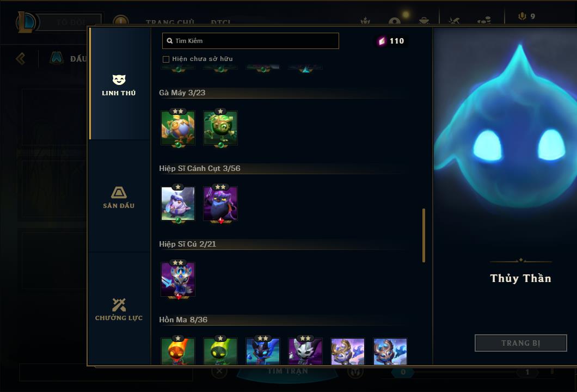This screenshot has height=392, width=577.
Task: Select the blue two-star Hồn Ma
Action: click(x=263, y=351)
